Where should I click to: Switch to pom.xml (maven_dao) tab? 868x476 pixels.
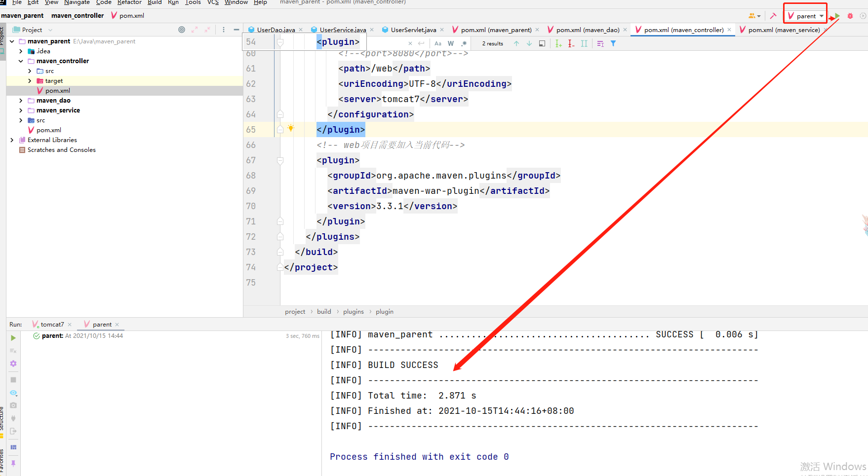click(587, 30)
